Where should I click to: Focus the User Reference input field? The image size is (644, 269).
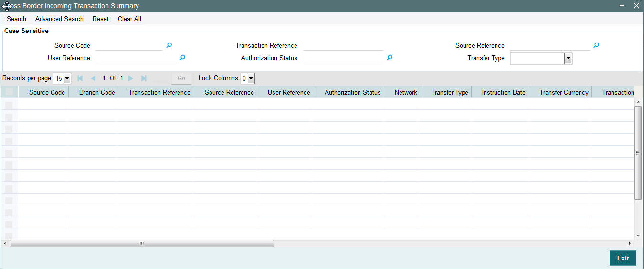coord(136,58)
